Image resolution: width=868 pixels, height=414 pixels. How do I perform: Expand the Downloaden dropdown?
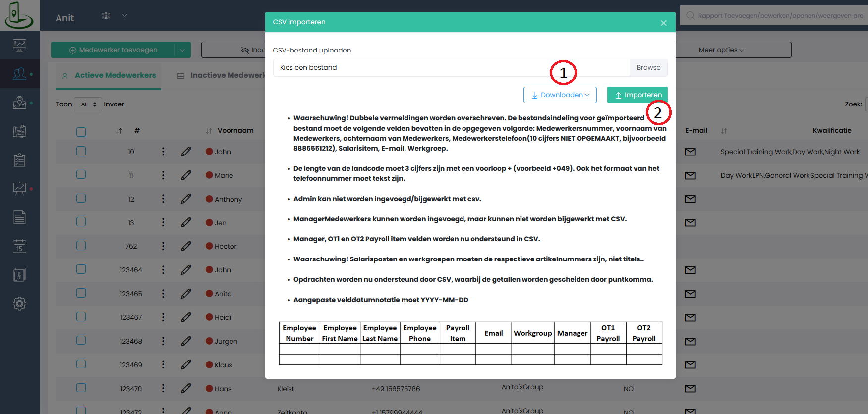[560, 95]
